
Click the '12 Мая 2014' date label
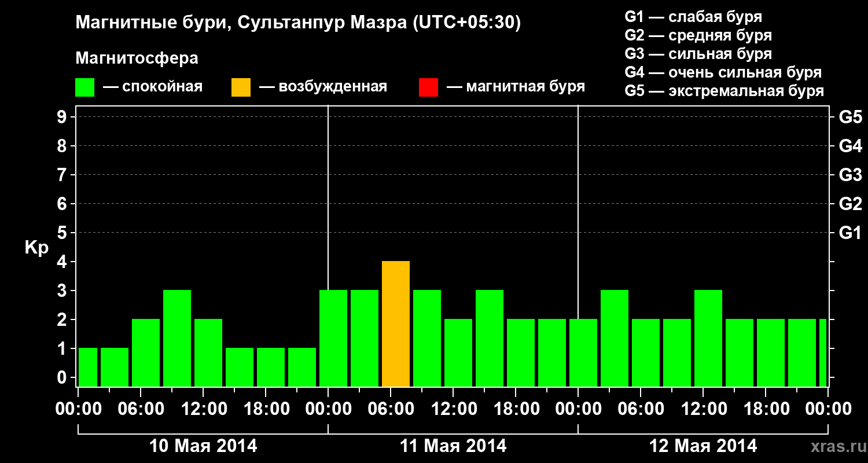(x=703, y=446)
